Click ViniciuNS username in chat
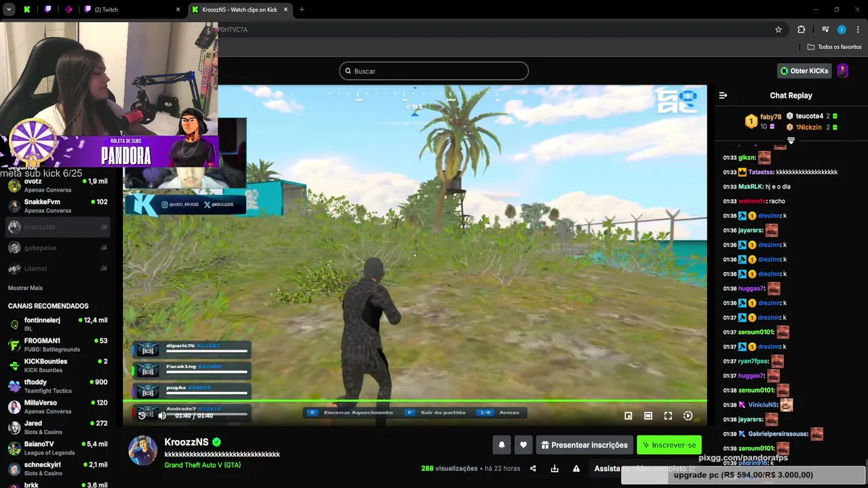 763,405
